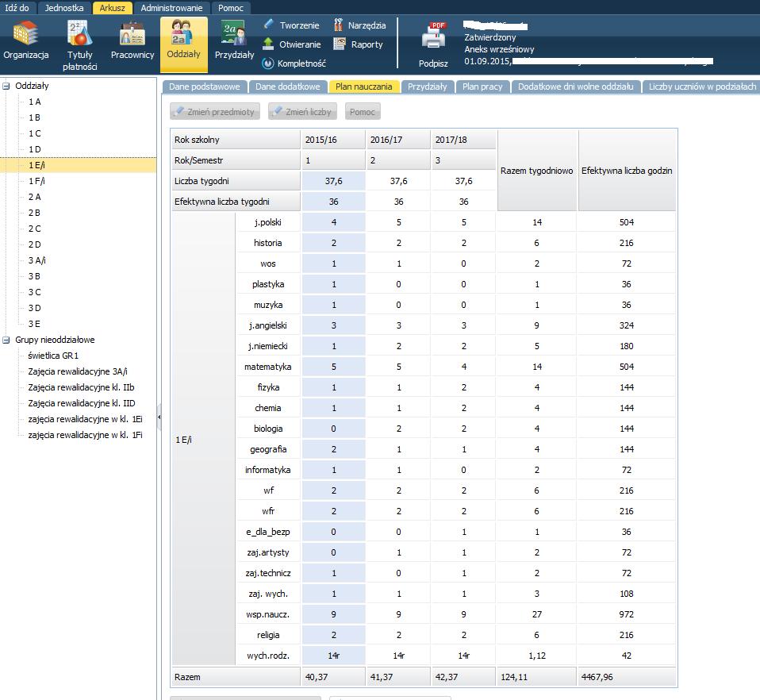
Task: Select Zajęcia rewalidacyjne kl. IIb group
Action: 81,387
